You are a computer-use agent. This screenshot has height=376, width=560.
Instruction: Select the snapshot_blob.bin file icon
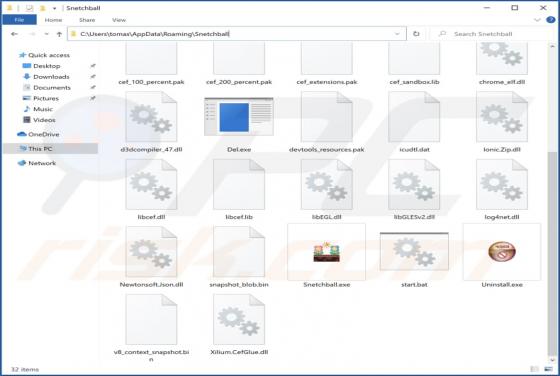click(x=239, y=252)
